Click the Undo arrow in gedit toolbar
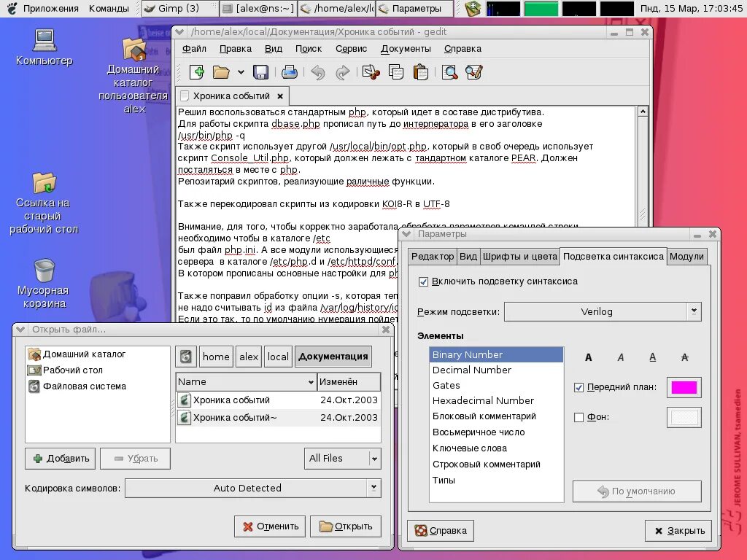This screenshot has width=747, height=560. pos(318,72)
